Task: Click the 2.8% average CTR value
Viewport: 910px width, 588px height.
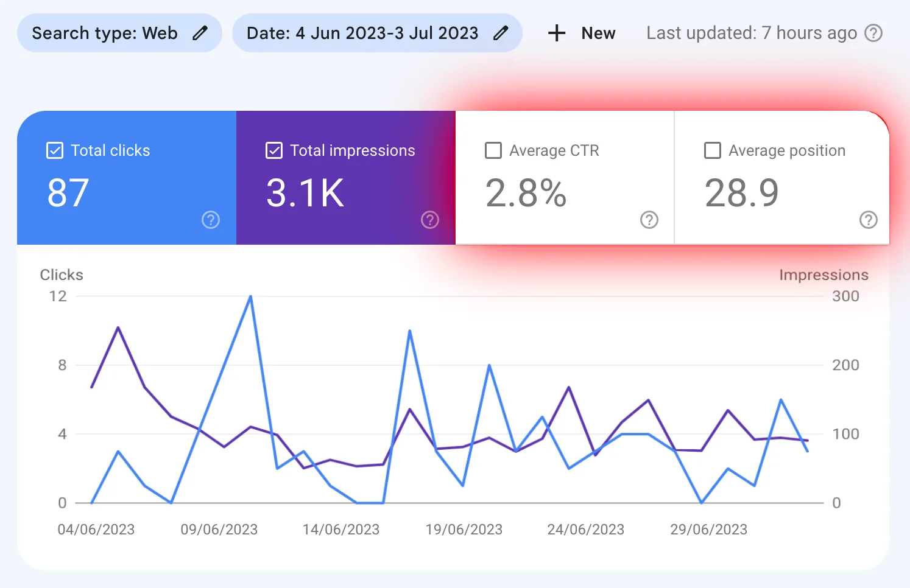Action: 526,193
